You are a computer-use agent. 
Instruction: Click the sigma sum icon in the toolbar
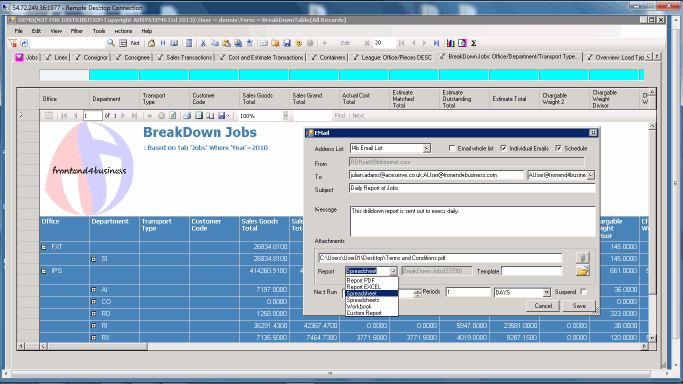(x=473, y=43)
